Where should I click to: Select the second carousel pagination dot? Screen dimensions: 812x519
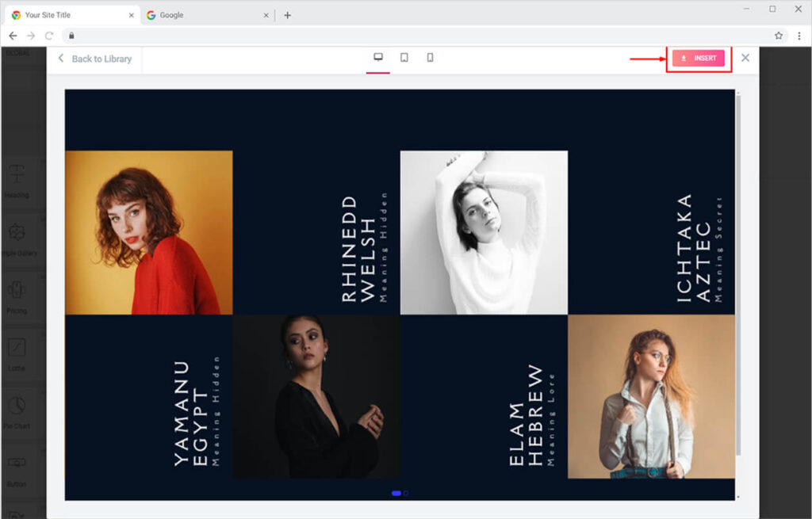[406, 493]
